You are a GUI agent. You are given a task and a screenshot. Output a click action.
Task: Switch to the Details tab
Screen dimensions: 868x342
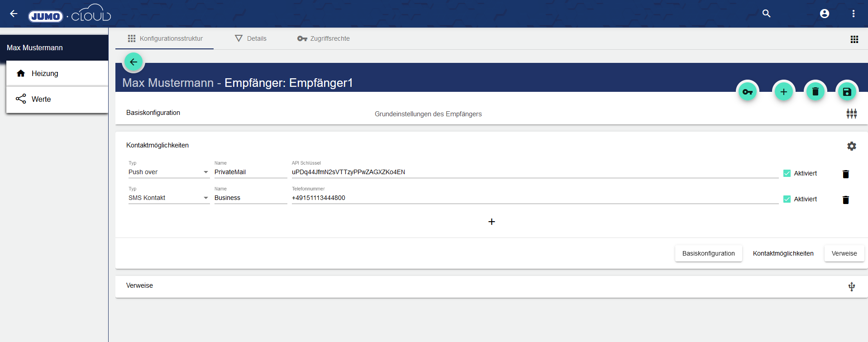(251, 38)
